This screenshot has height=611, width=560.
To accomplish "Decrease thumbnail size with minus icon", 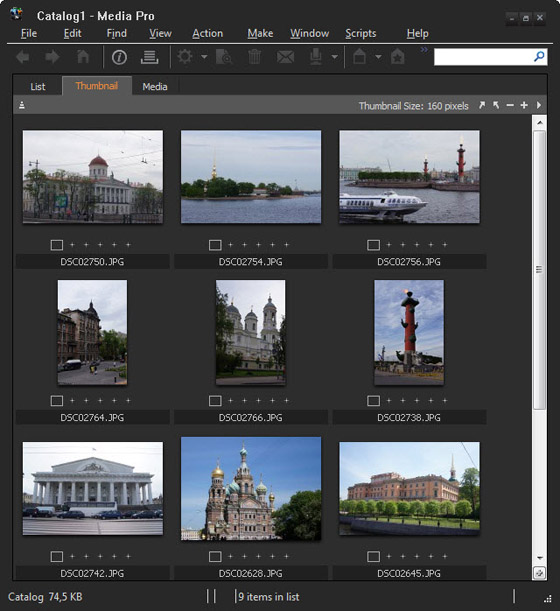I will (x=510, y=105).
